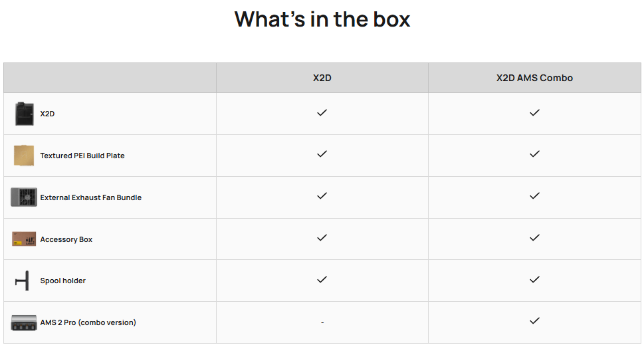Click the Spool holder icon
Viewport: 644px width, 347px height.
[22, 281]
